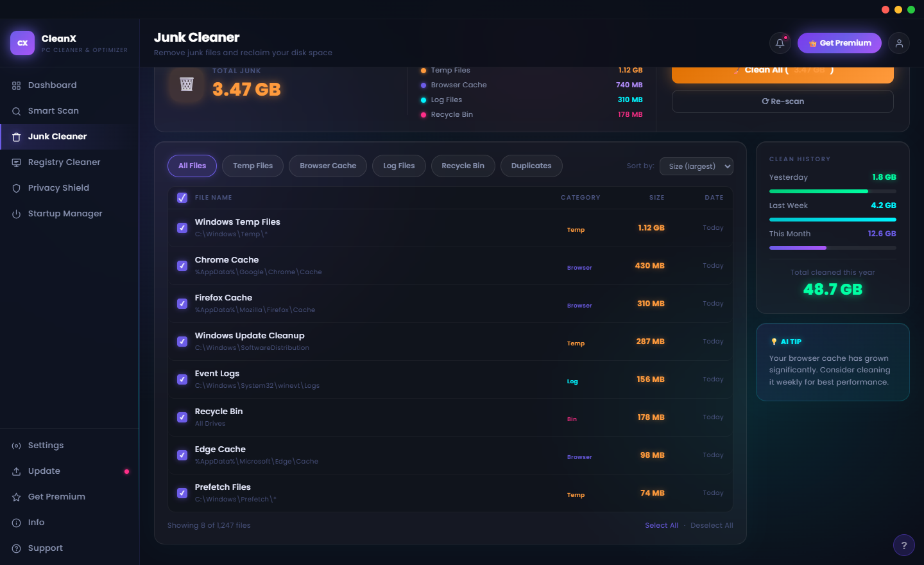Click the Last Week history progress bar
This screenshot has height=565, width=924.
pyautogui.click(x=833, y=220)
